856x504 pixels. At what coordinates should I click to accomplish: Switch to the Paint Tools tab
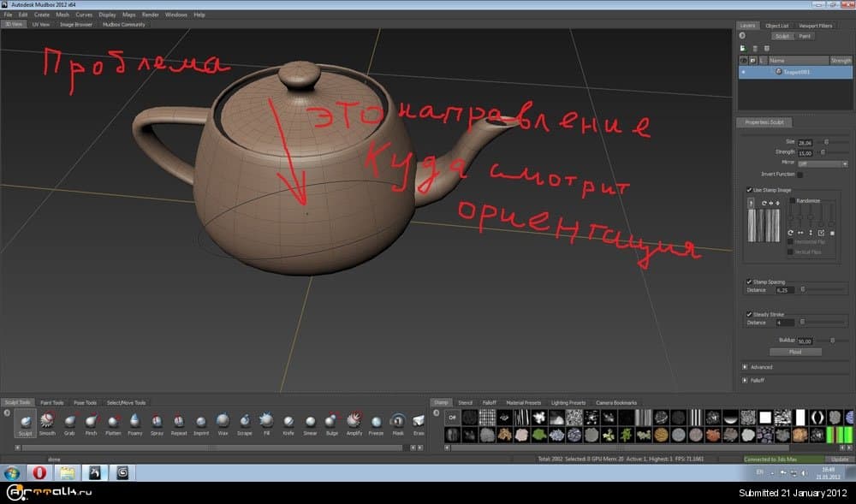click(x=52, y=402)
